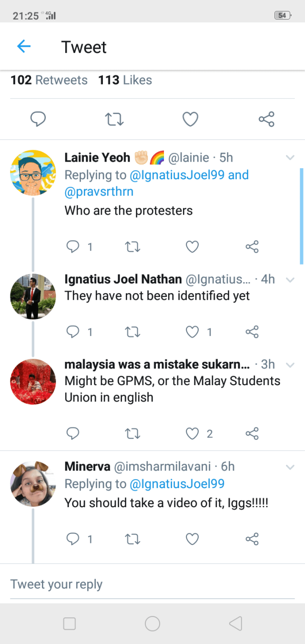Like Ignatius Joel Nathan's reply
The image size is (305, 644).
click(x=192, y=332)
